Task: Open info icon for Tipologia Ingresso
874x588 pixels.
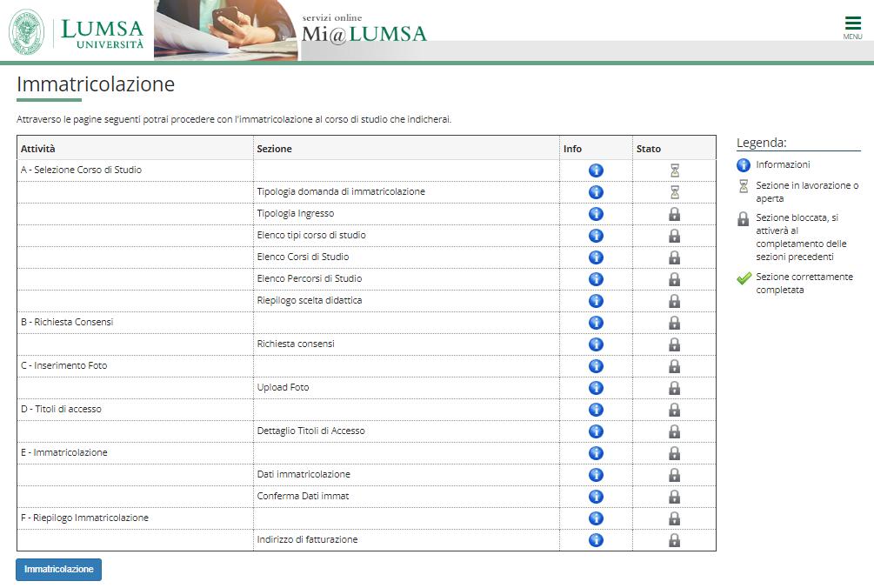Action: point(596,214)
